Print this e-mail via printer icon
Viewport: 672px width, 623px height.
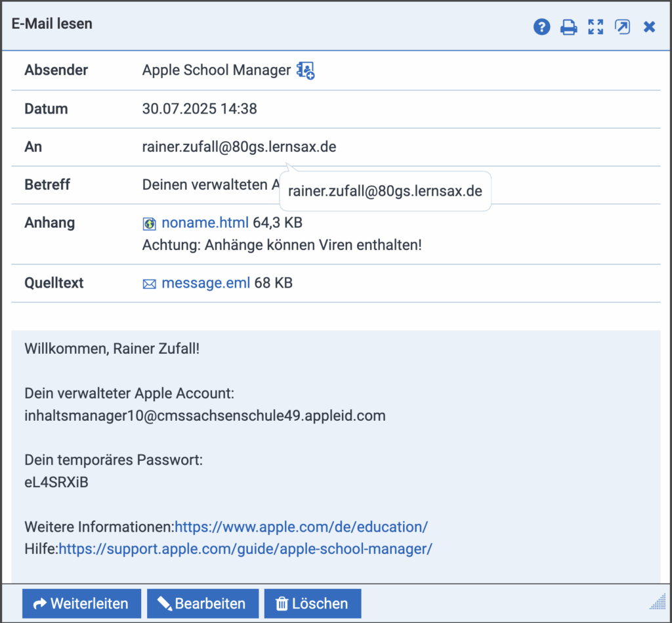click(x=569, y=26)
